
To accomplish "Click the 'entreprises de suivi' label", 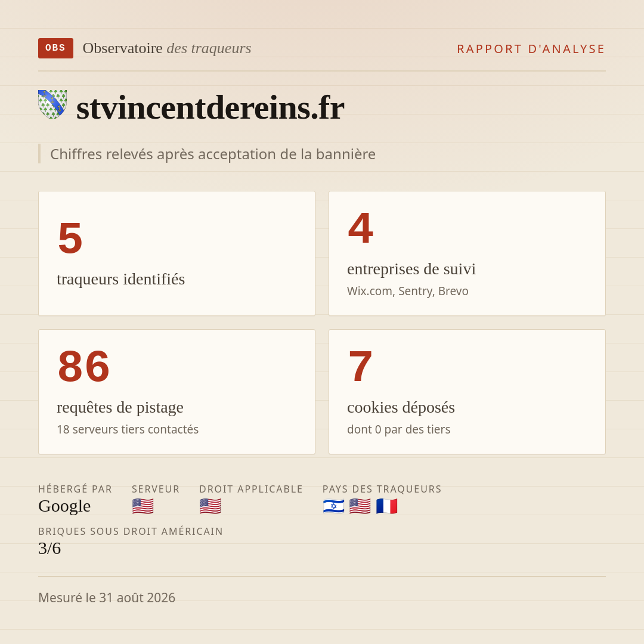I will point(411,269).
